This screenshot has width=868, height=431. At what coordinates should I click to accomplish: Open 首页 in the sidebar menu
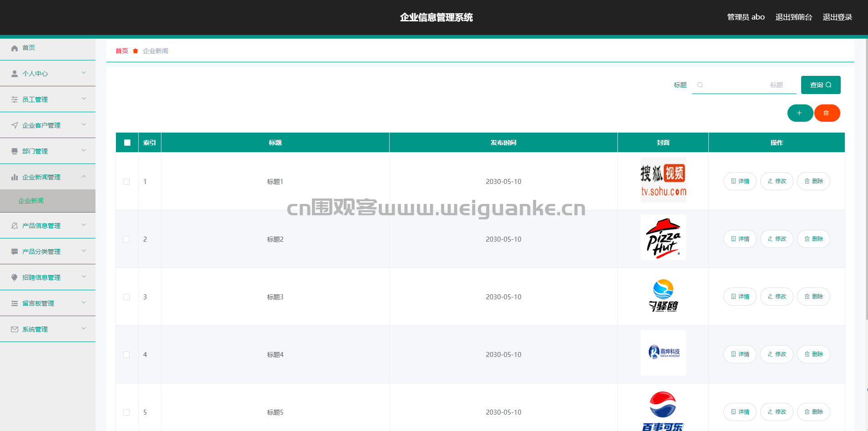click(x=48, y=48)
